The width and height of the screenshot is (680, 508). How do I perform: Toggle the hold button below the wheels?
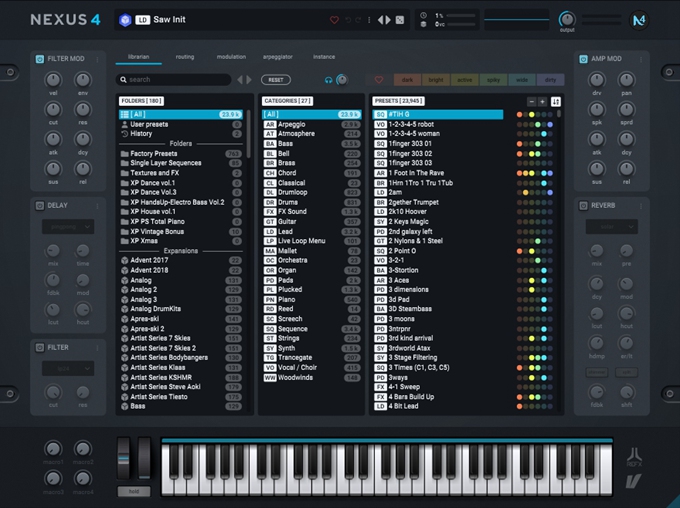[134, 492]
